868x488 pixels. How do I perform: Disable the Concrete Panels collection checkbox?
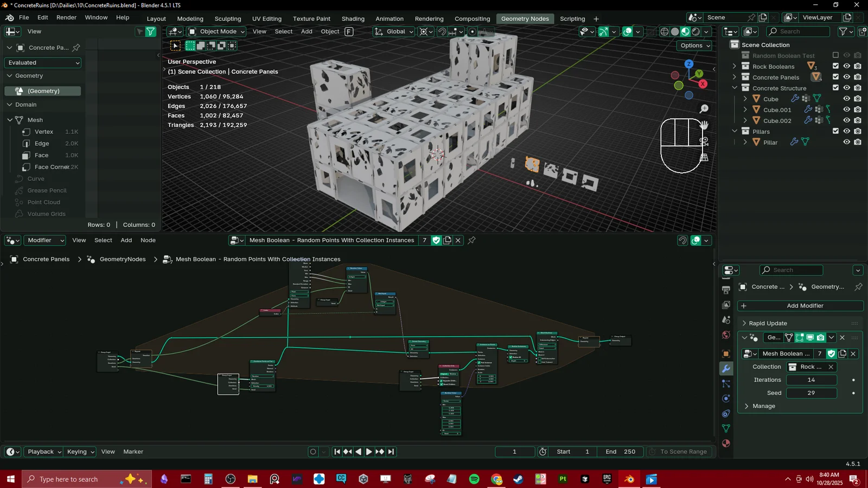pos(835,77)
